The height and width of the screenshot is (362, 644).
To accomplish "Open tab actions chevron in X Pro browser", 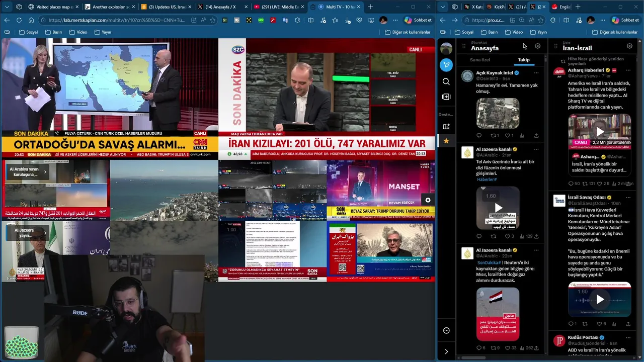I will tap(443, 7).
